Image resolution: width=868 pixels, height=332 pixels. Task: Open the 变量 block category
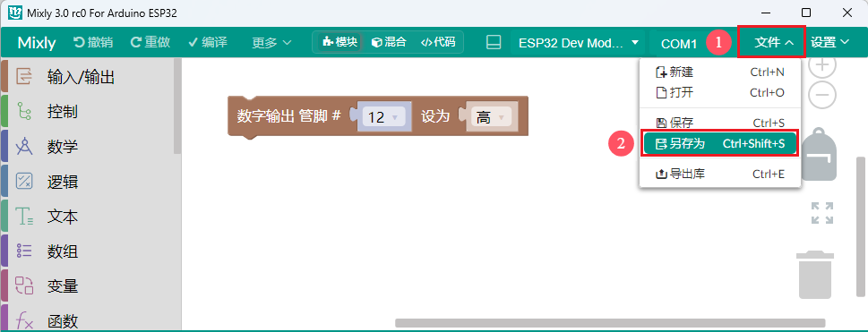point(88,286)
